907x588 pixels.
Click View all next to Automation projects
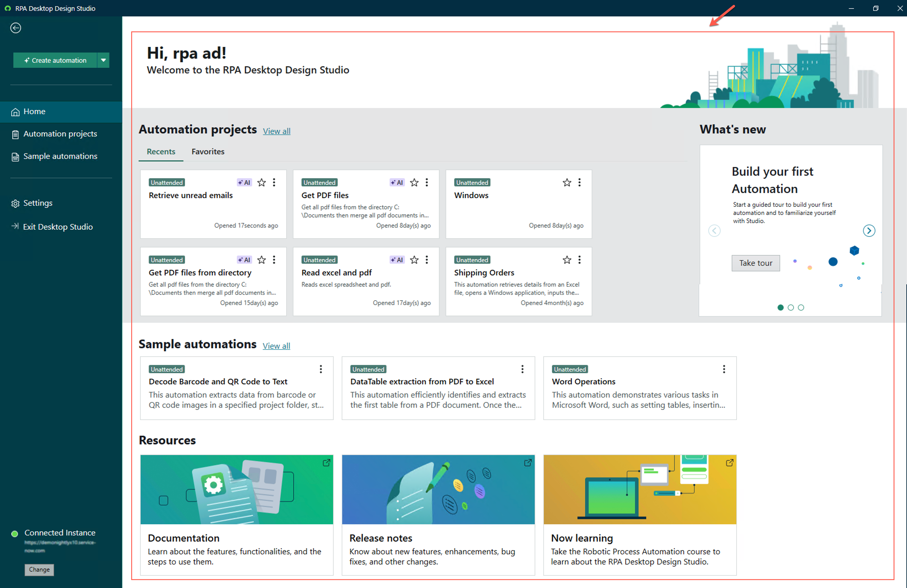(277, 131)
